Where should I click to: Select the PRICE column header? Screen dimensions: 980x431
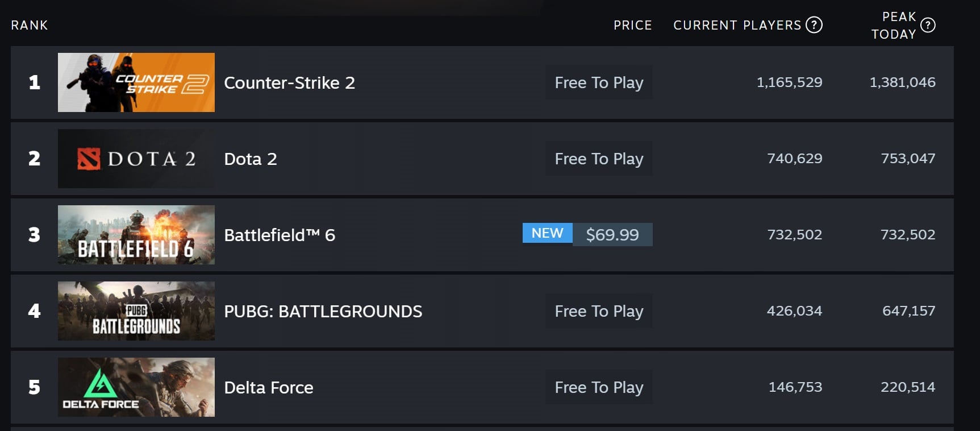coord(632,25)
